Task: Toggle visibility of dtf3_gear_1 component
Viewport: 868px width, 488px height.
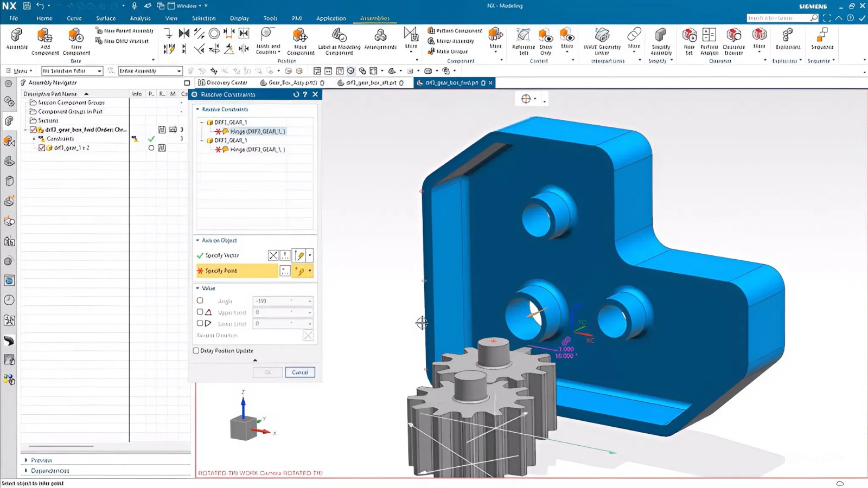Action: (42, 147)
